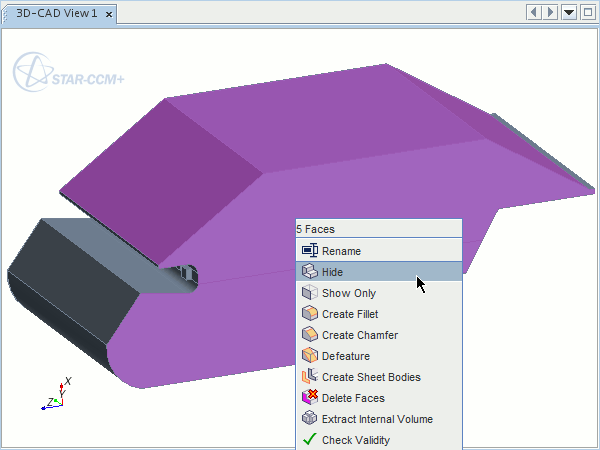
Task: Choose Show Only menu entry
Action: pyautogui.click(x=379, y=293)
